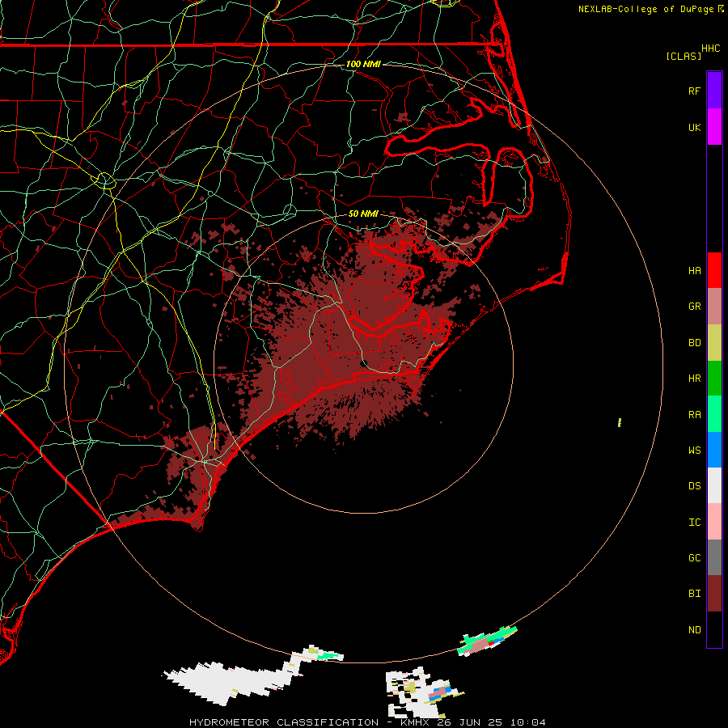Click the HR legend label
The height and width of the screenshot is (728, 728).
coord(694,379)
